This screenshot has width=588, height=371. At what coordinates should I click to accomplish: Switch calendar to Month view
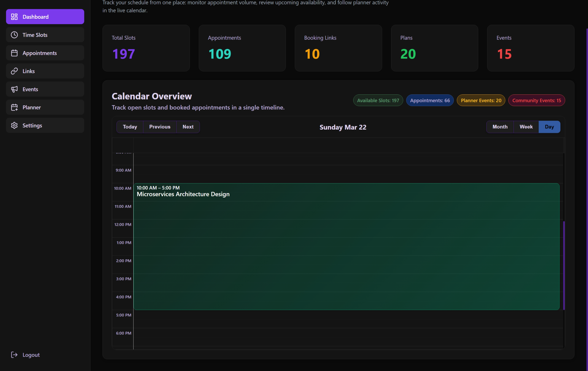coord(500,127)
